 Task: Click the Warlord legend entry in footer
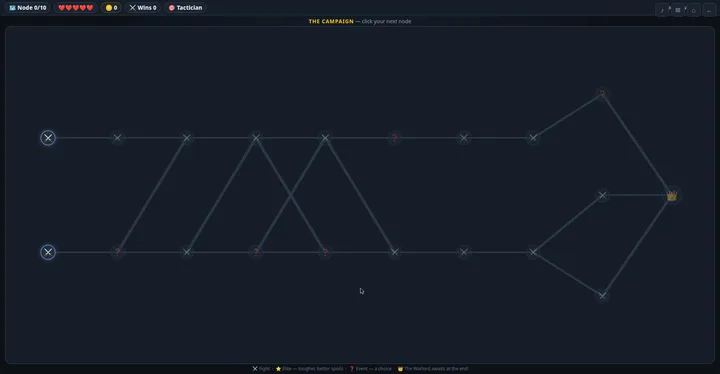[433, 368]
